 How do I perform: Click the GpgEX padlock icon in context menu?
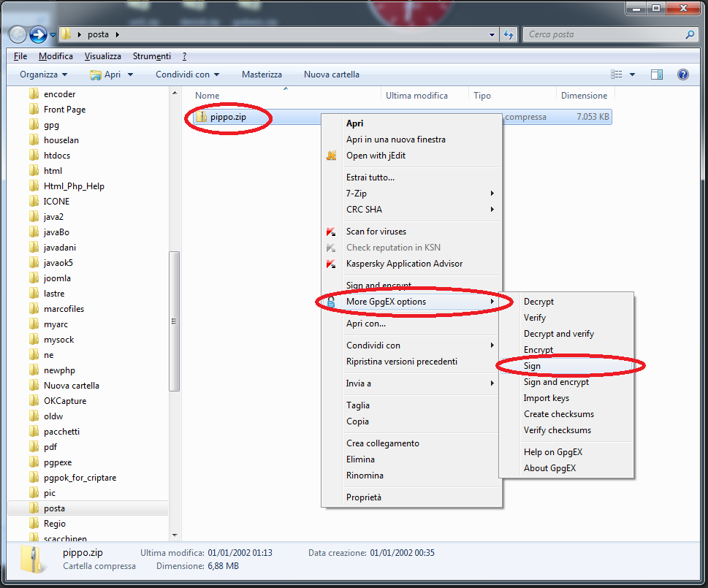331,302
